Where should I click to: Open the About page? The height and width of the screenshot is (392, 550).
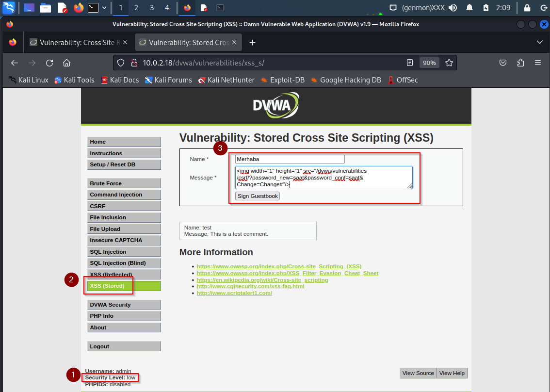coord(124,327)
